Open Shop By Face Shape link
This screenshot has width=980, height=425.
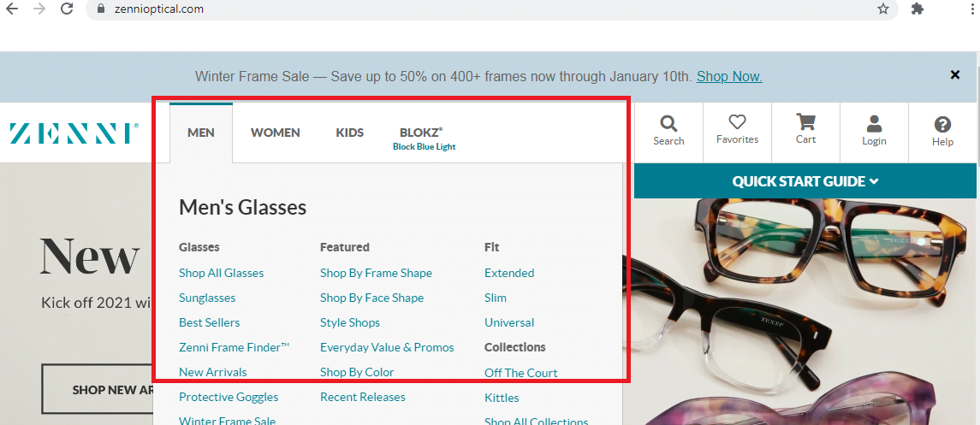[x=371, y=298]
